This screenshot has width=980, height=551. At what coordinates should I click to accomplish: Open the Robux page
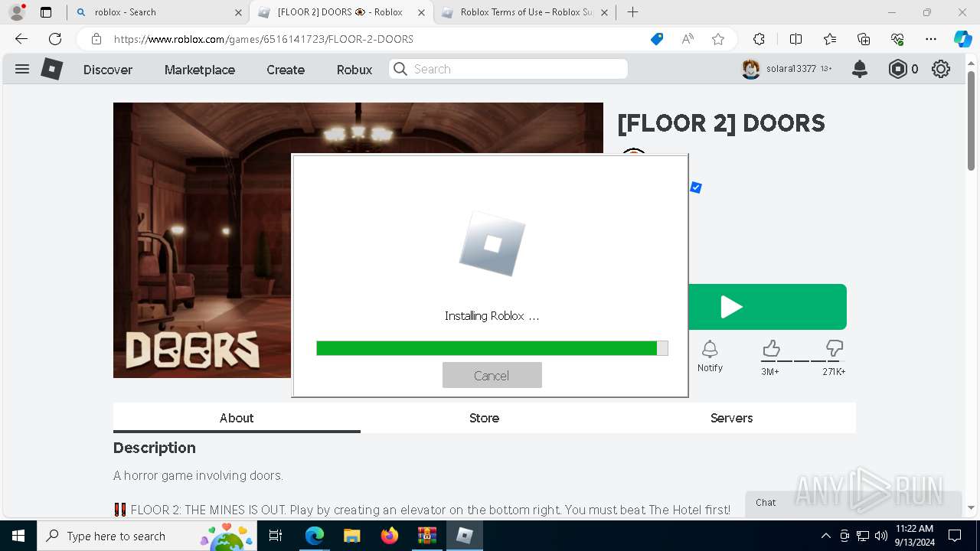(x=354, y=70)
